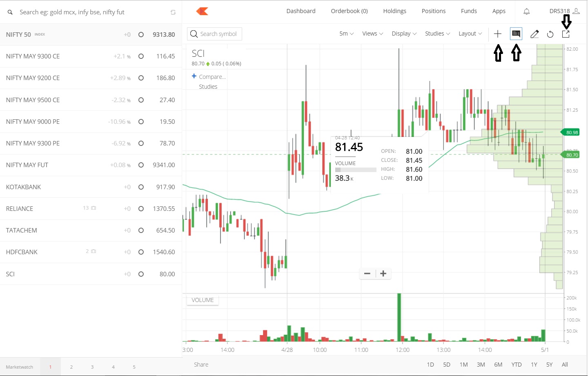Toggle circle next to NIFTY MAY FUT
Viewport: 588px width, 376px height.
pyautogui.click(x=141, y=165)
